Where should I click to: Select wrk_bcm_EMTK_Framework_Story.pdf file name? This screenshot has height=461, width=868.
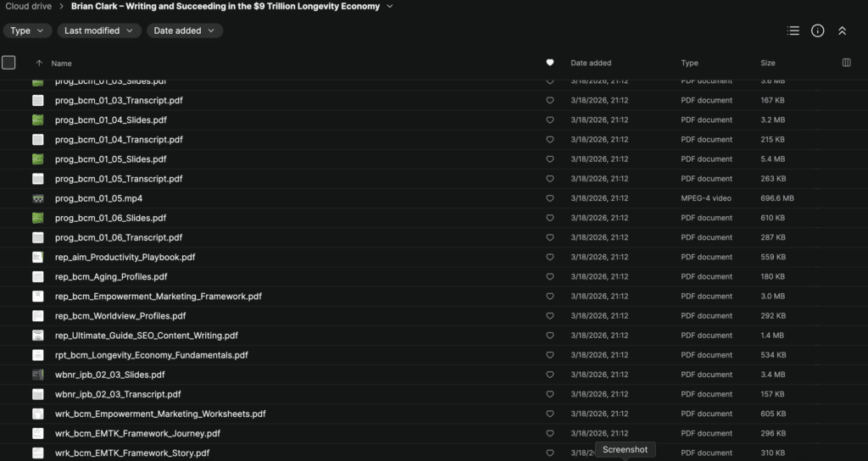(131, 453)
